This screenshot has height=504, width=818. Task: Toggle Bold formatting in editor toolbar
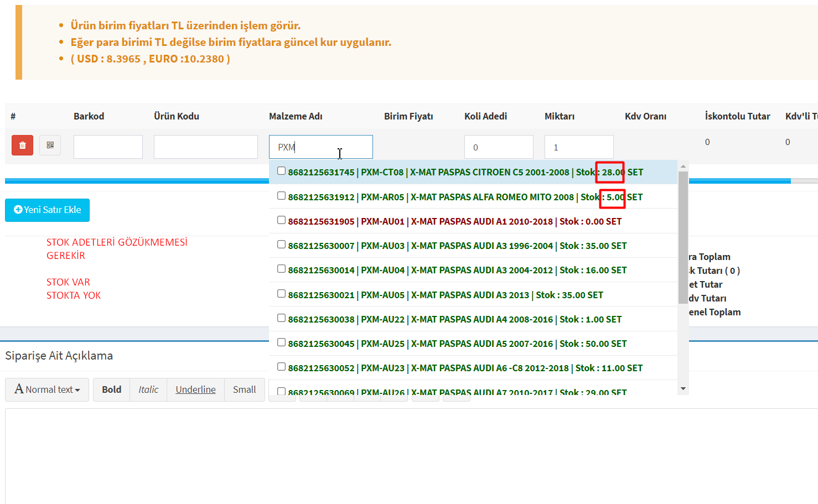(111, 389)
